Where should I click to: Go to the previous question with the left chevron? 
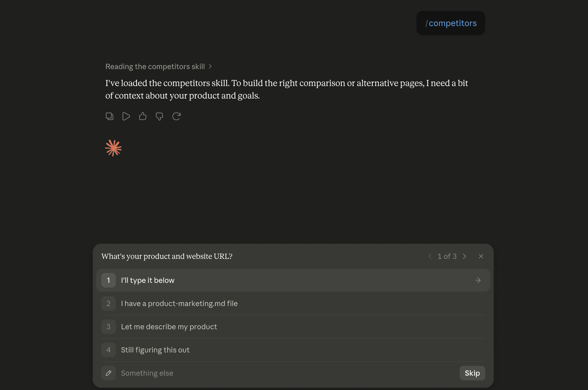pyautogui.click(x=430, y=256)
